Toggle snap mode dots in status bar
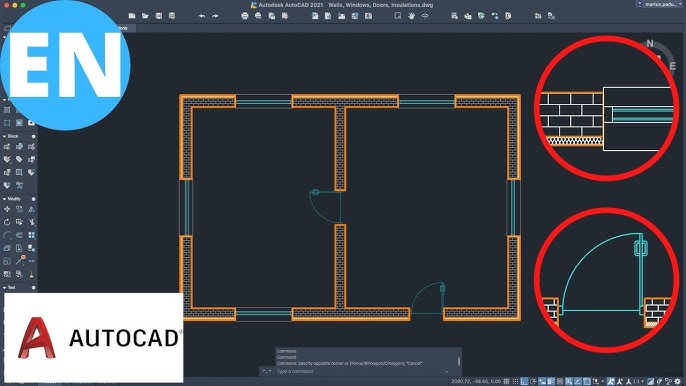The image size is (686, 386). click(x=515, y=382)
